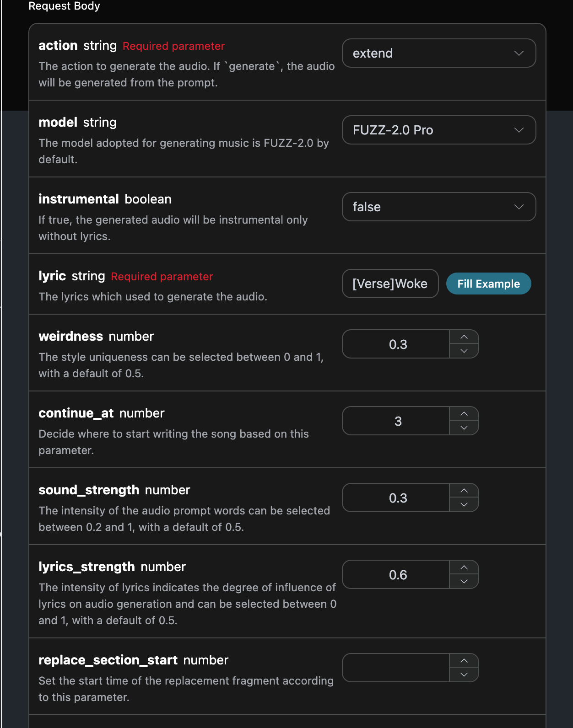Lower sound_strength using the down arrow

pyautogui.click(x=464, y=504)
